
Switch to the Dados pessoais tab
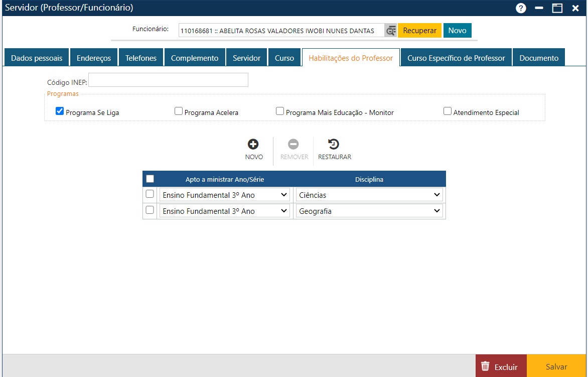(37, 58)
